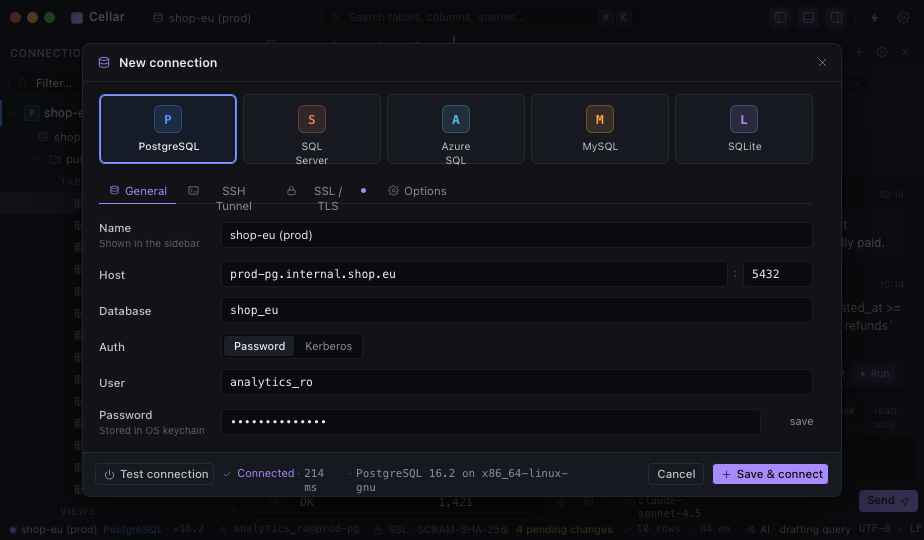Click the Connected status text
Screen dimensions: 924x540
(x=265, y=473)
